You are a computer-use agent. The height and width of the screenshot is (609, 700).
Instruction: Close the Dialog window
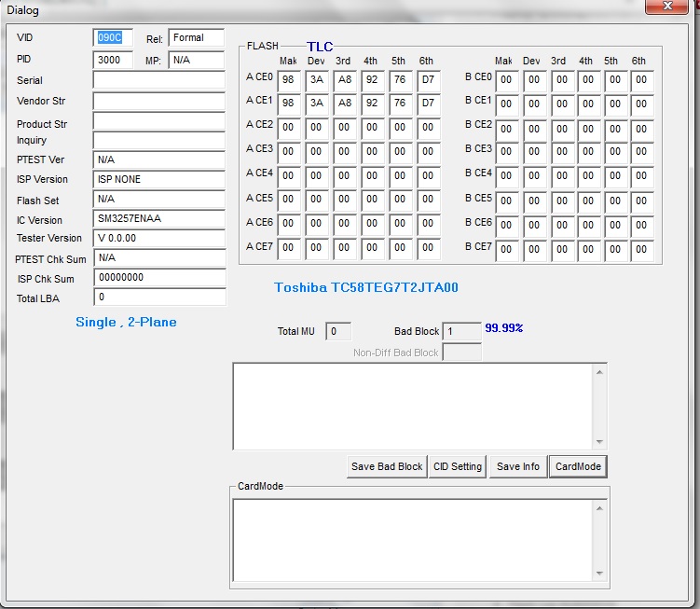coord(667,7)
